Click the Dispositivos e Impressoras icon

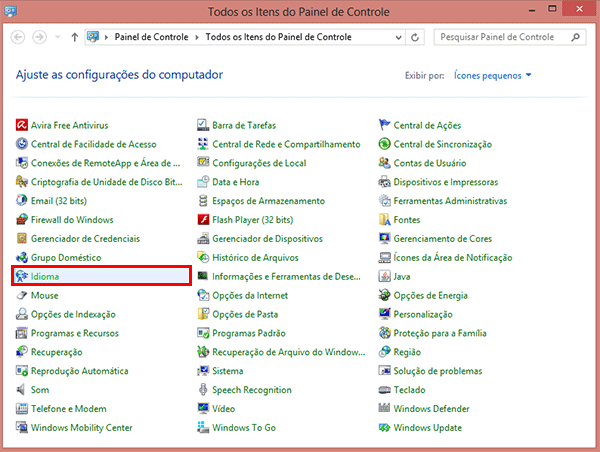point(384,182)
